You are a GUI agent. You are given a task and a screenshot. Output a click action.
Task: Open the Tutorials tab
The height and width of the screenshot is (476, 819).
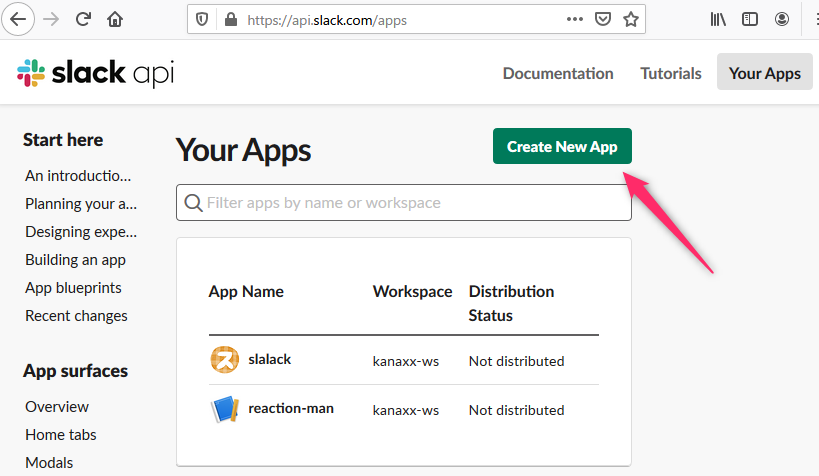coord(671,73)
